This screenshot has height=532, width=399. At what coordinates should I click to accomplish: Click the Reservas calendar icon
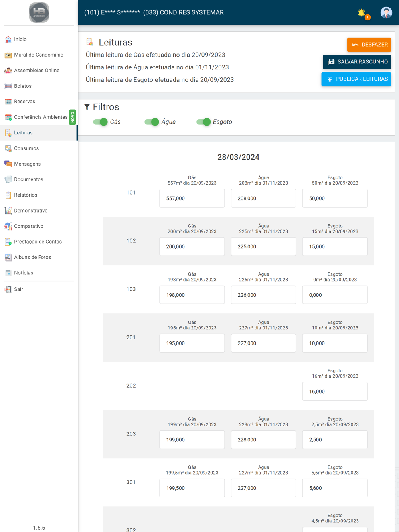pos(8,101)
